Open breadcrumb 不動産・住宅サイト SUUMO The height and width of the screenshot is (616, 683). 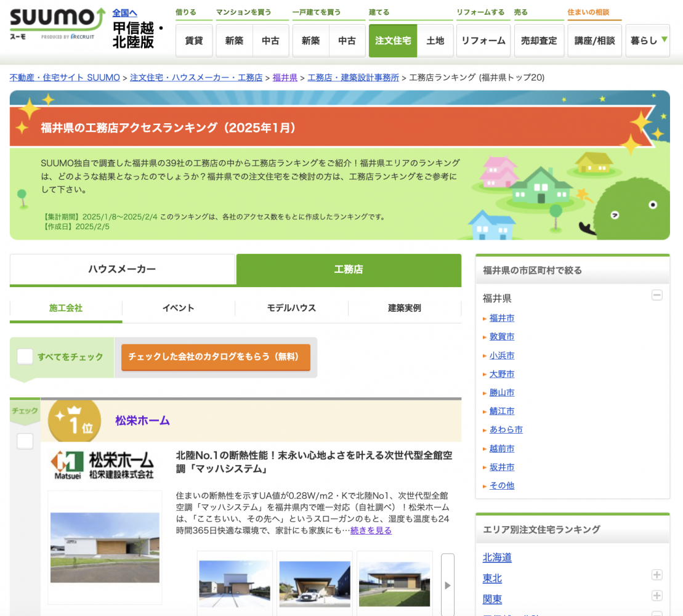point(65,78)
